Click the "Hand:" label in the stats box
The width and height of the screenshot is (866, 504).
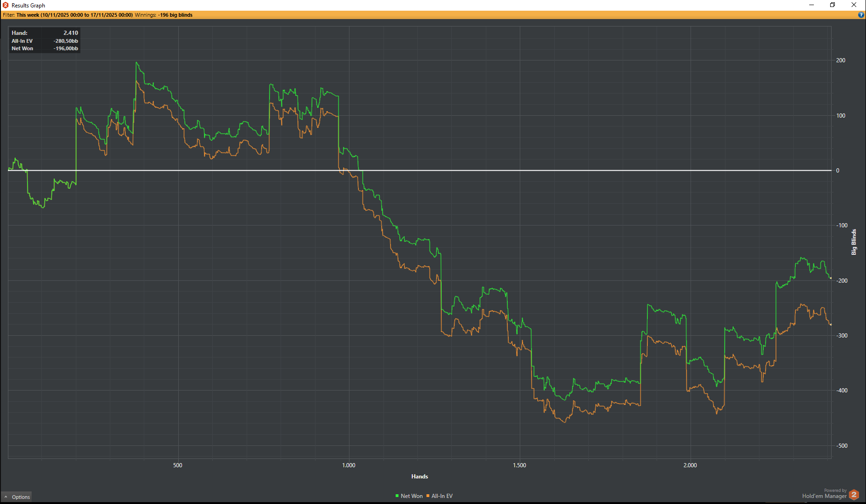pyautogui.click(x=20, y=33)
